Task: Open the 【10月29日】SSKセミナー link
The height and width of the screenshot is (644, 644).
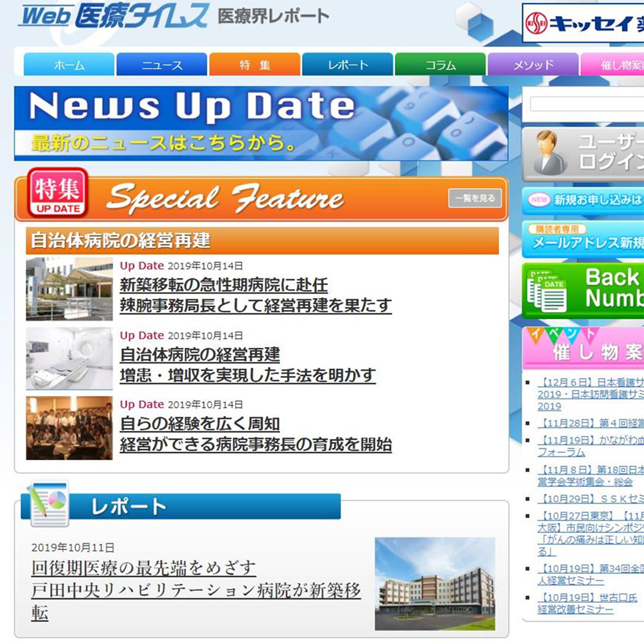Action: pos(590,499)
